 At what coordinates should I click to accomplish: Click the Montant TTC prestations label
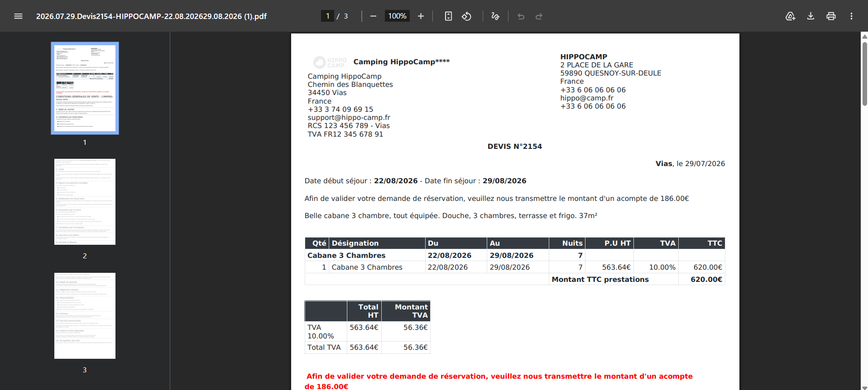(600, 280)
